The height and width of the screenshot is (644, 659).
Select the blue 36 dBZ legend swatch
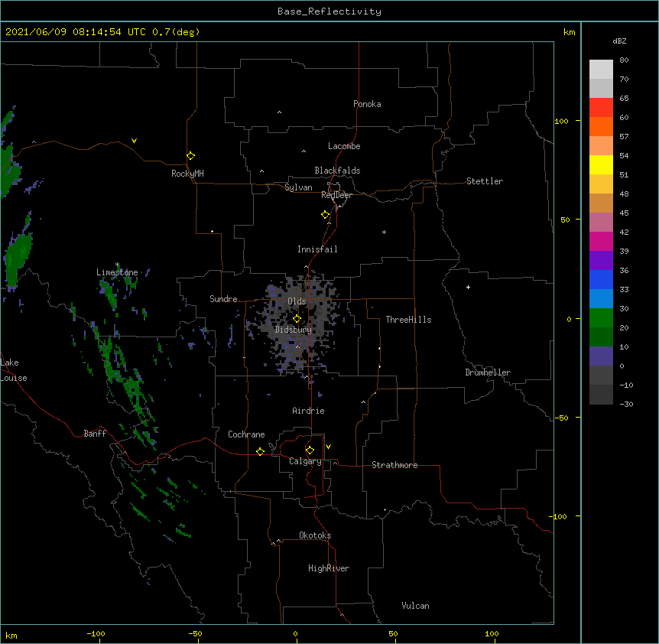tap(601, 279)
